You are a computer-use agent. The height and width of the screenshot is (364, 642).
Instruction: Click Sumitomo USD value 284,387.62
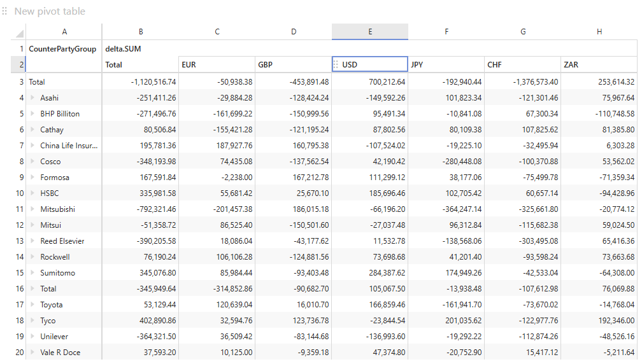[387, 273]
